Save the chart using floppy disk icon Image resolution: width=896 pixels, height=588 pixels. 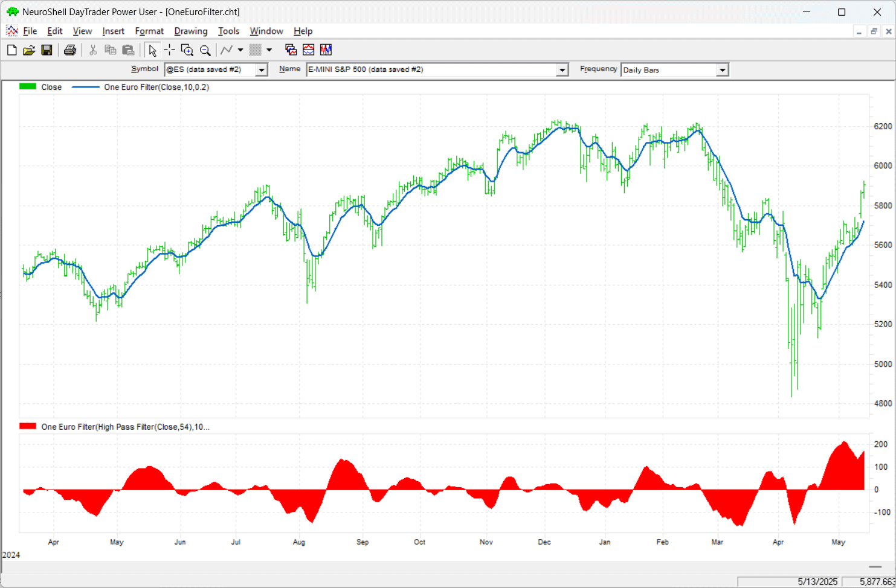tap(47, 50)
